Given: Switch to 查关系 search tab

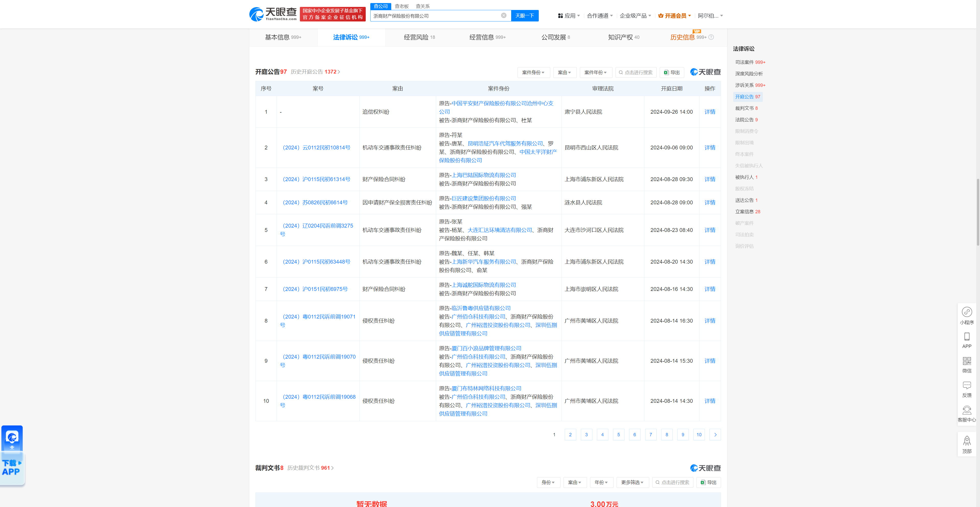Looking at the screenshot, I should click(x=422, y=6).
